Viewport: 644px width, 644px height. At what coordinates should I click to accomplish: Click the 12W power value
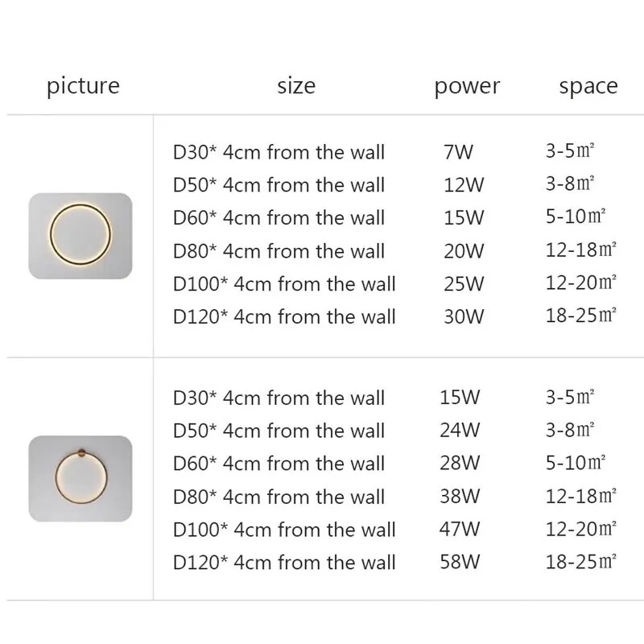[464, 185]
